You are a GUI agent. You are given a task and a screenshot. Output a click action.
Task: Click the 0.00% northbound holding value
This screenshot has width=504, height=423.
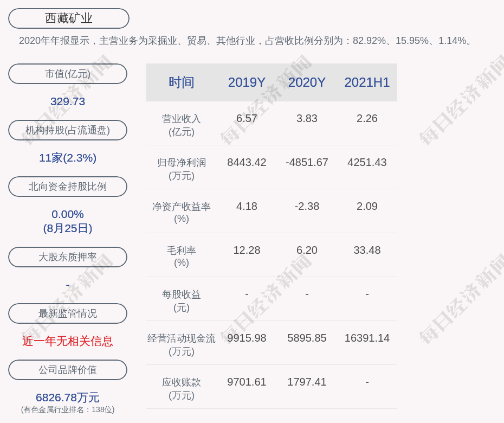[68, 214]
